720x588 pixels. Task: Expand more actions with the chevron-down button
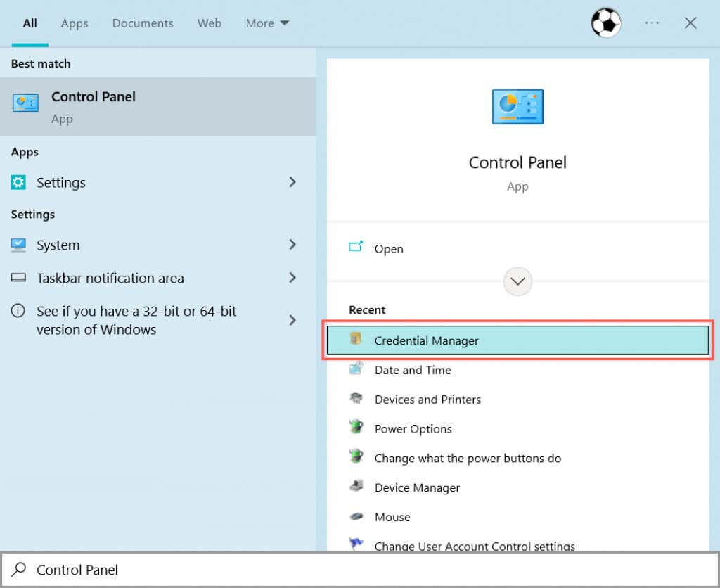(x=517, y=281)
